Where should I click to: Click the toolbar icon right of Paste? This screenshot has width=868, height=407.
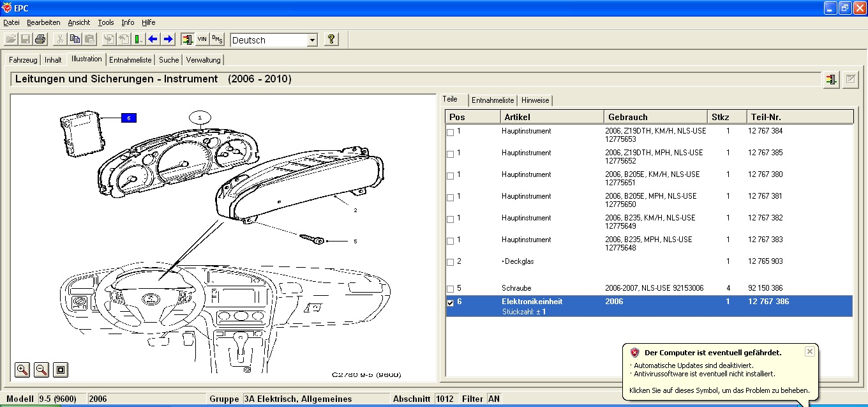pos(108,40)
